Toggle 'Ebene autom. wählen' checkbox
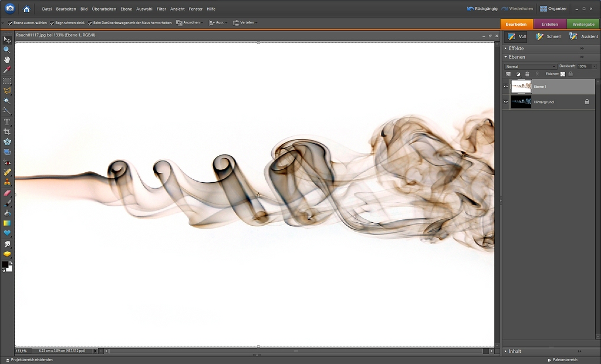Image resolution: width=601 pixels, height=364 pixels. [x=11, y=23]
